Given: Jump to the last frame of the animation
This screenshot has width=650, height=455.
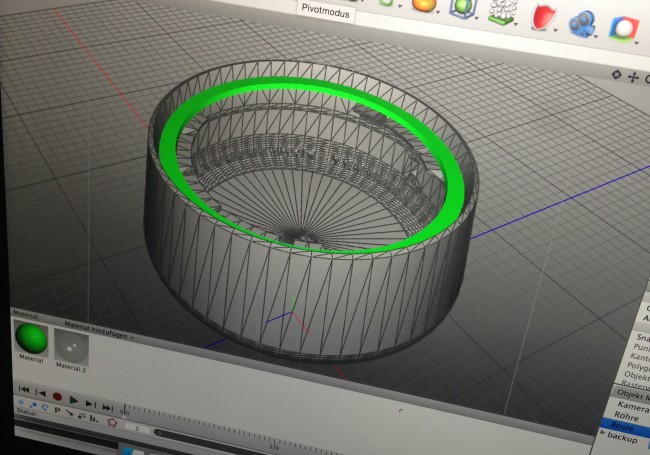Looking at the screenshot, I should pos(108,408).
